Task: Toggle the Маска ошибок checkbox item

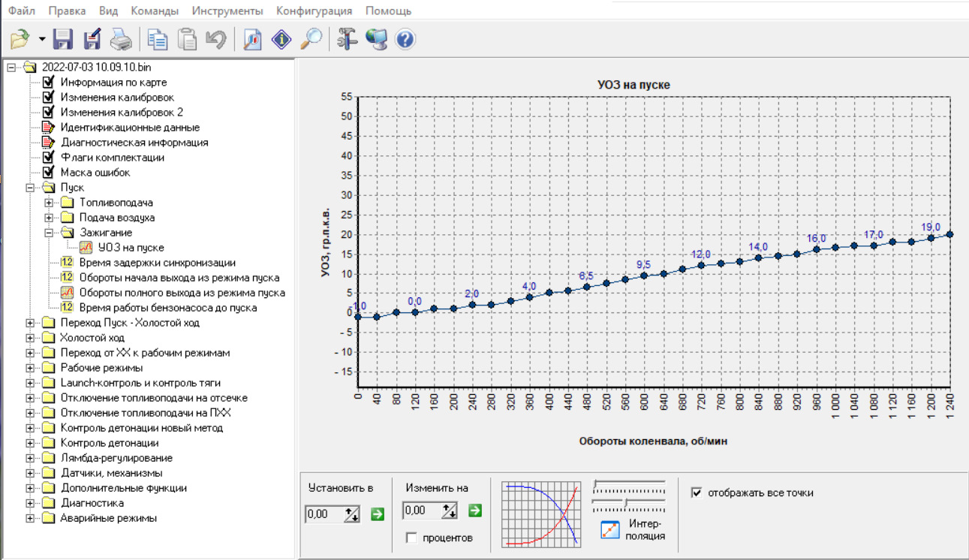Action: [49, 173]
